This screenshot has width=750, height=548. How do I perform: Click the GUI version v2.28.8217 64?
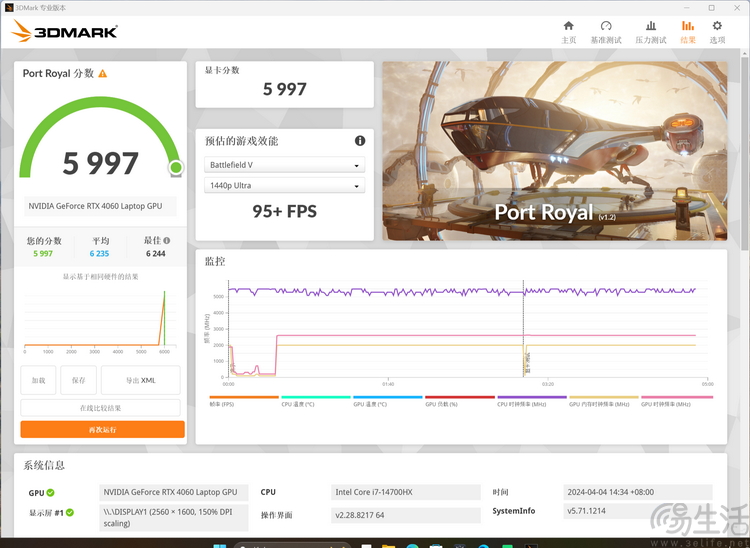[x=406, y=515]
